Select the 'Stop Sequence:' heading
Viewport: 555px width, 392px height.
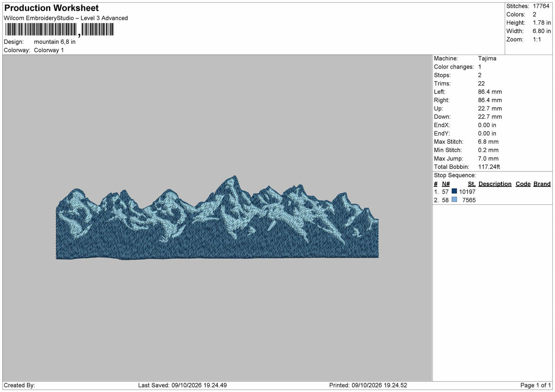coord(455,175)
